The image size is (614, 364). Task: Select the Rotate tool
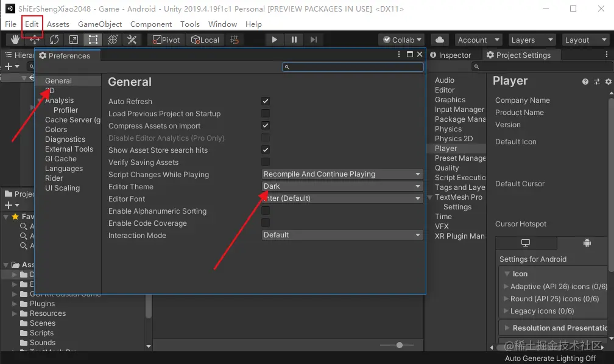coord(54,40)
